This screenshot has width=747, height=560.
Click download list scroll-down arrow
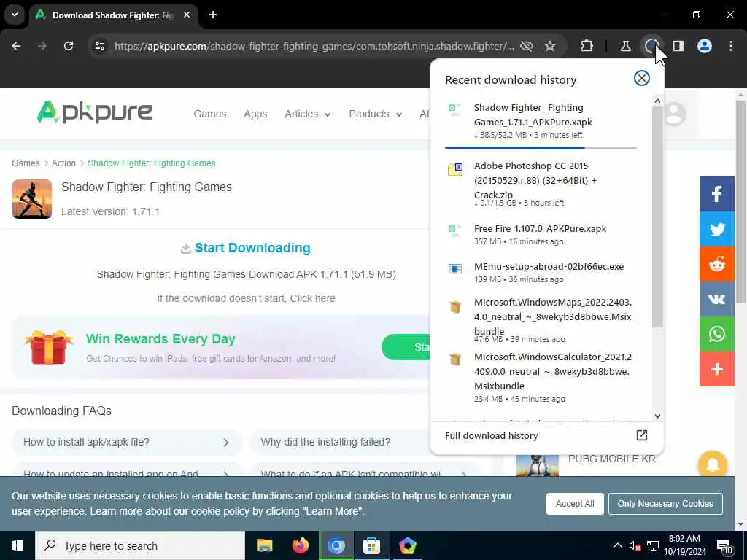tap(657, 416)
